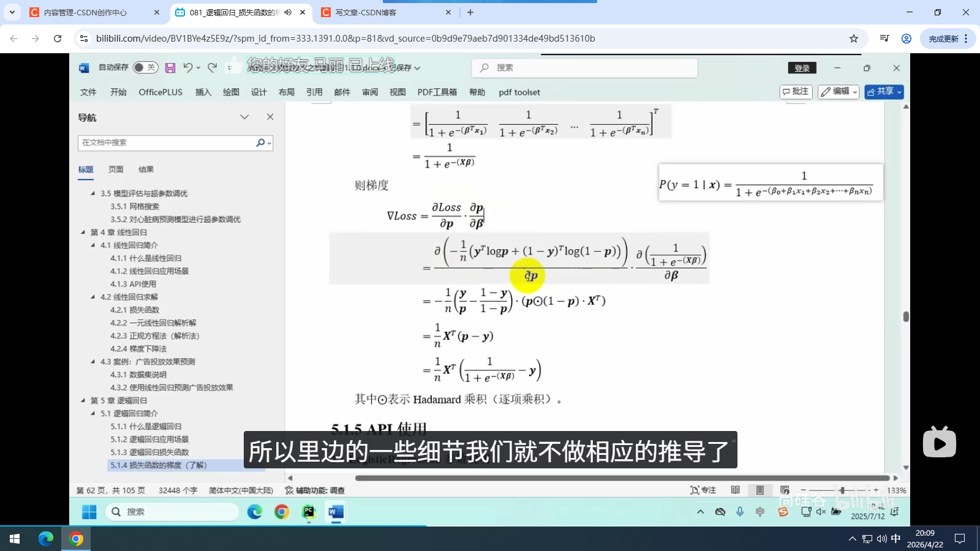Select heading 4.2.4 梯度下降法
This screenshot has width=980, height=551.
(138, 349)
